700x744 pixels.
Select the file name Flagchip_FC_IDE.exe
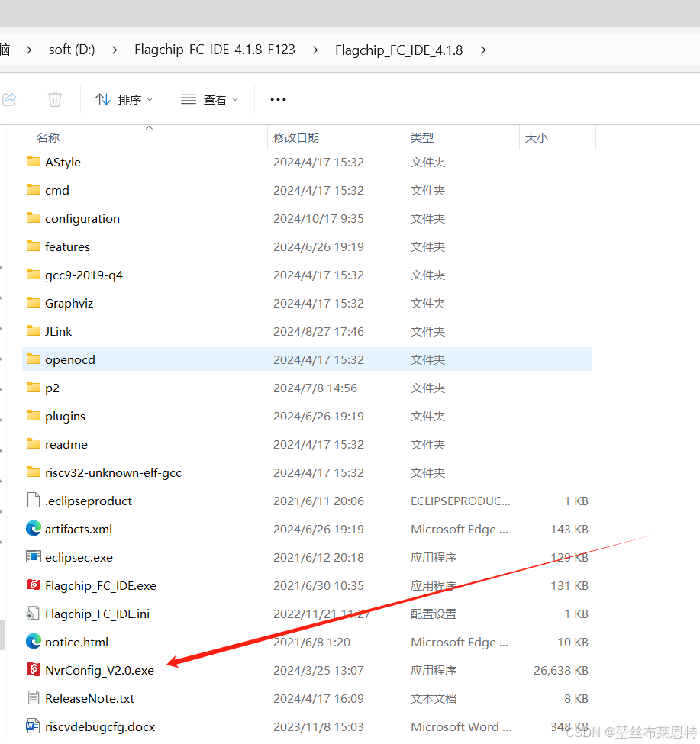[101, 586]
